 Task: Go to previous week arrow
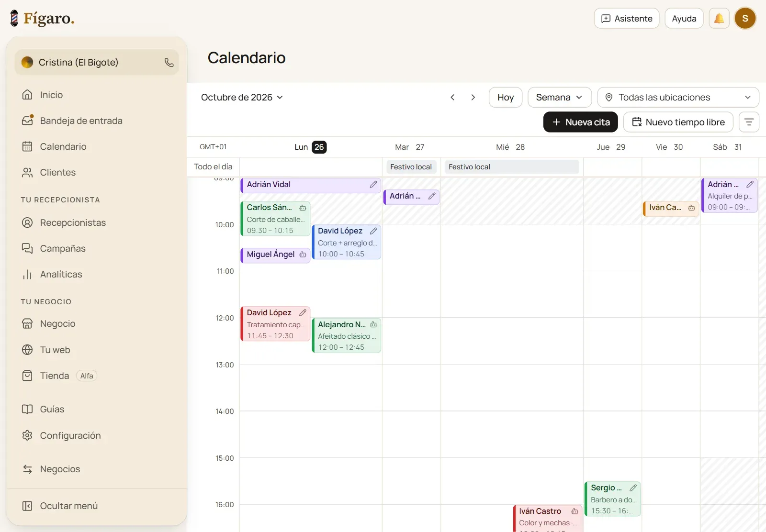pyautogui.click(x=452, y=98)
